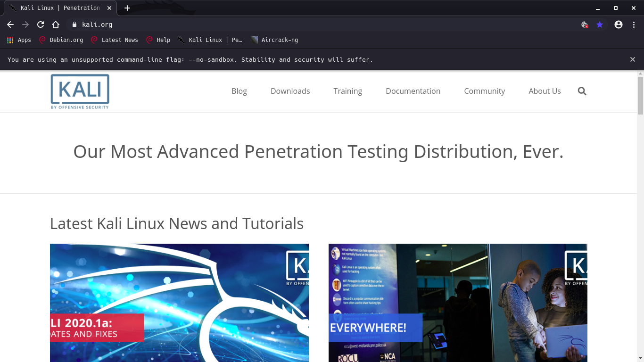Reload the current page
Viewport: 644px width, 362px height.
[x=41, y=25]
